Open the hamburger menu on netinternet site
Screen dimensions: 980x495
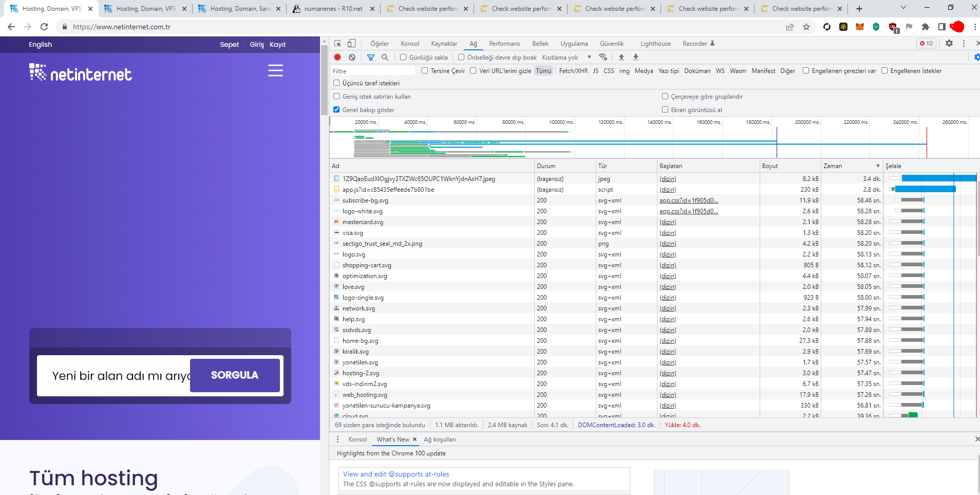click(x=275, y=70)
